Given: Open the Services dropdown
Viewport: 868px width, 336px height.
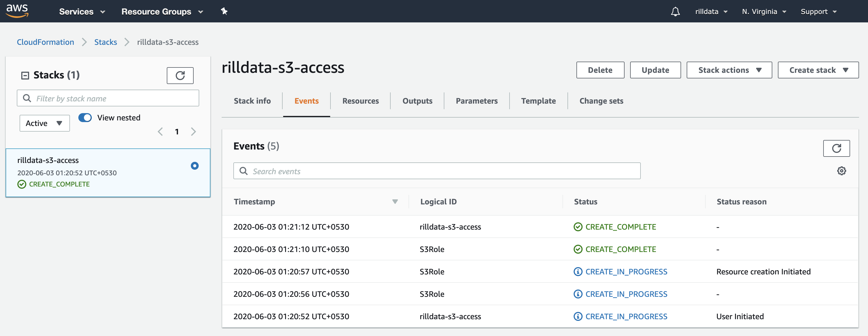Looking at the screenshot, I should [x=82, y=11].
